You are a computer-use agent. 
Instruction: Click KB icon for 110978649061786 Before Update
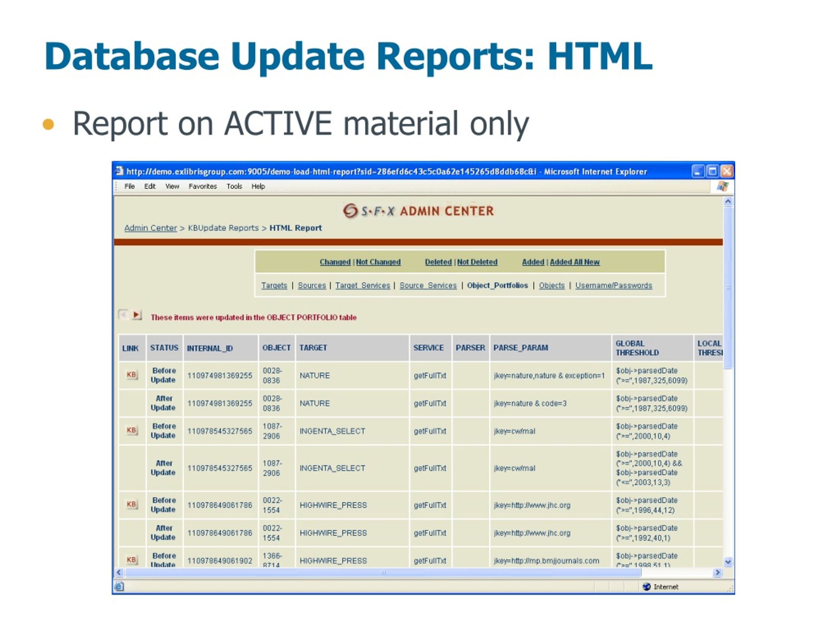131,504
